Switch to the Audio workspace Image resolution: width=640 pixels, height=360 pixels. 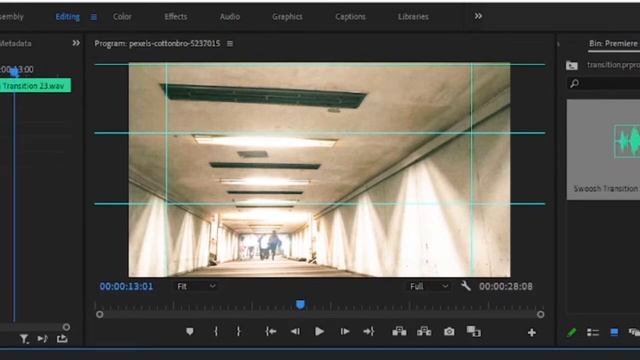(x=230, y=17)
